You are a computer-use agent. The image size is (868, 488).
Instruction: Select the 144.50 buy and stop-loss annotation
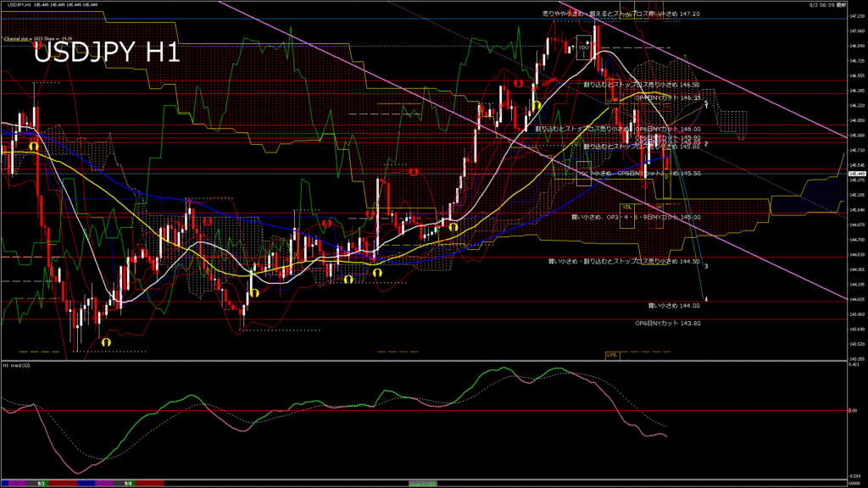point(623,262)
